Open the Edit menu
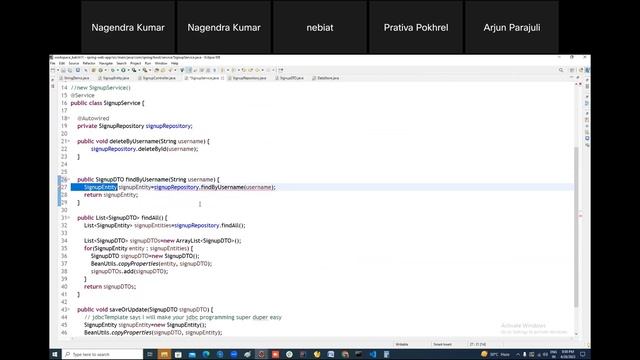Viewport: 640px width, 360px height. tap(62, 63)
